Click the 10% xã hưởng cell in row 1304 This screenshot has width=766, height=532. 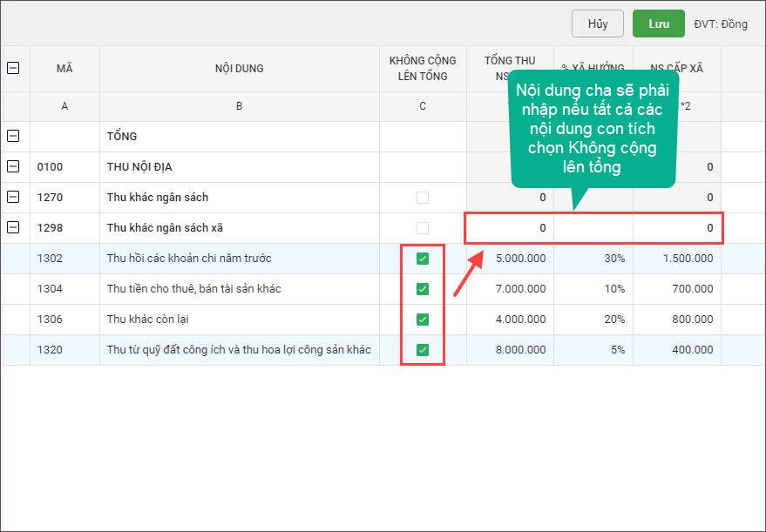[593, 289]
